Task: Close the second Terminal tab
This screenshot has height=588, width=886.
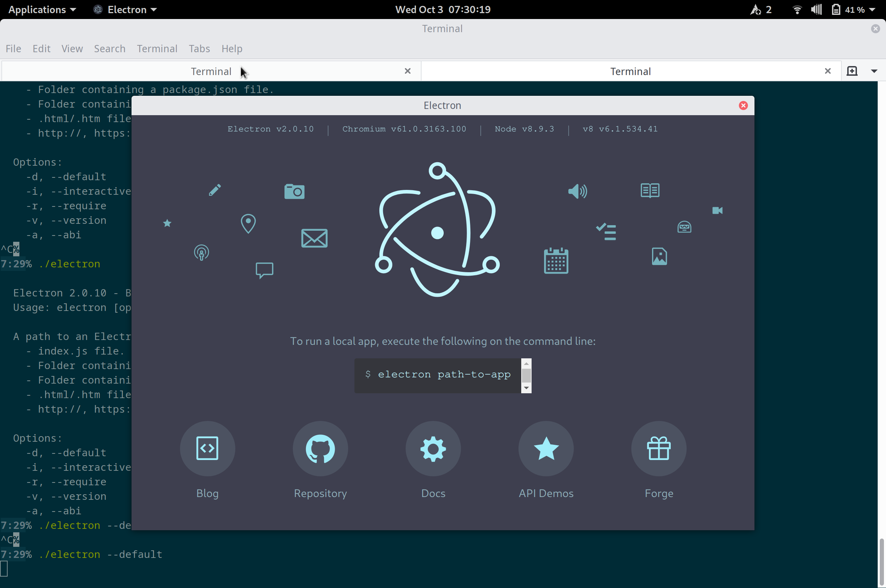Action: (x=828, y=71)
